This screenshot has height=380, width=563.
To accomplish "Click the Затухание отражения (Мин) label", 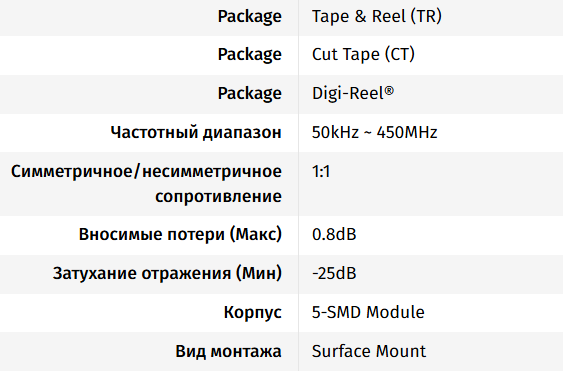I will click(167, 273).
